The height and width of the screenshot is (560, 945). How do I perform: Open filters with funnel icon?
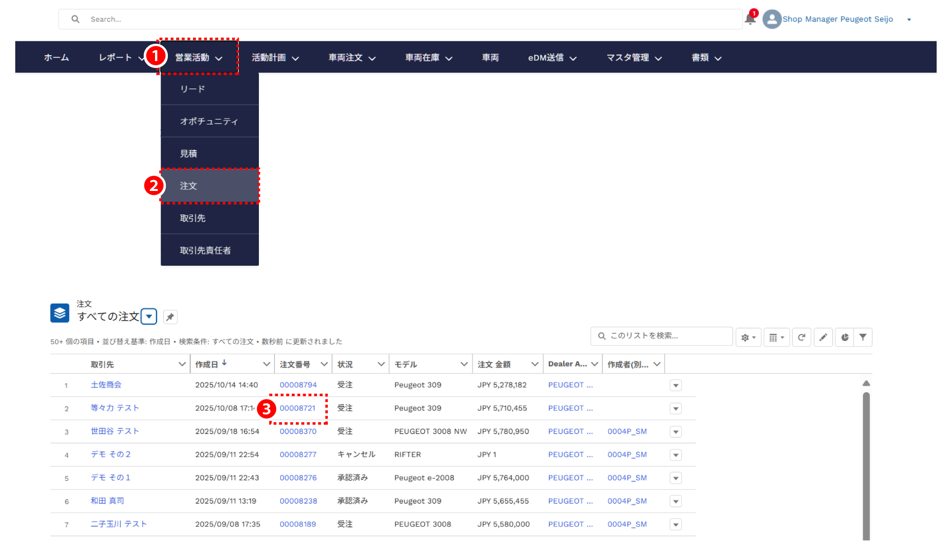tap(863, 338)
